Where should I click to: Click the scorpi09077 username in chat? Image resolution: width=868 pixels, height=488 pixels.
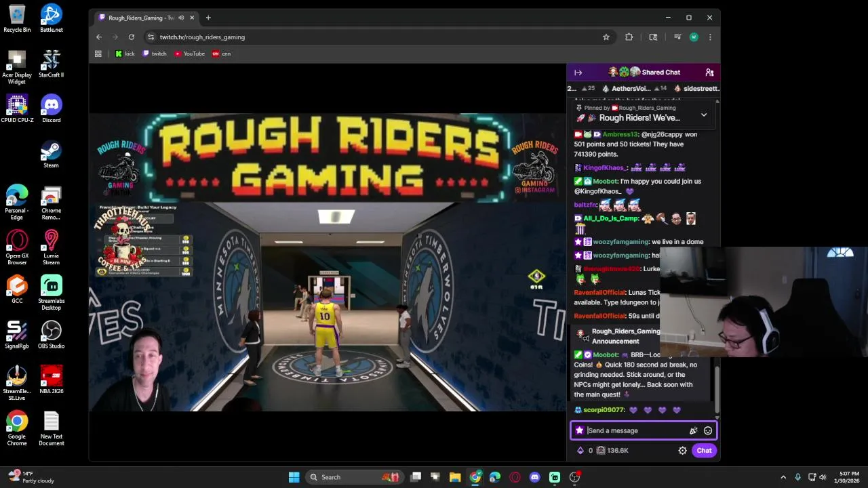coord(604,410)
